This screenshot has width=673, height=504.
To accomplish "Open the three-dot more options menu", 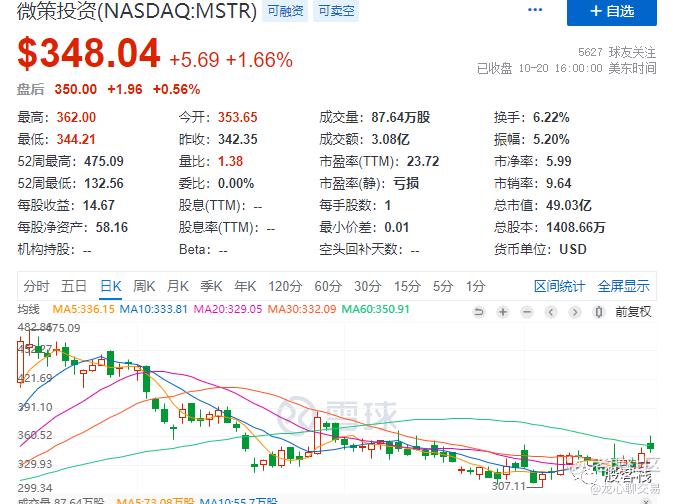I will tap(535, 10).
